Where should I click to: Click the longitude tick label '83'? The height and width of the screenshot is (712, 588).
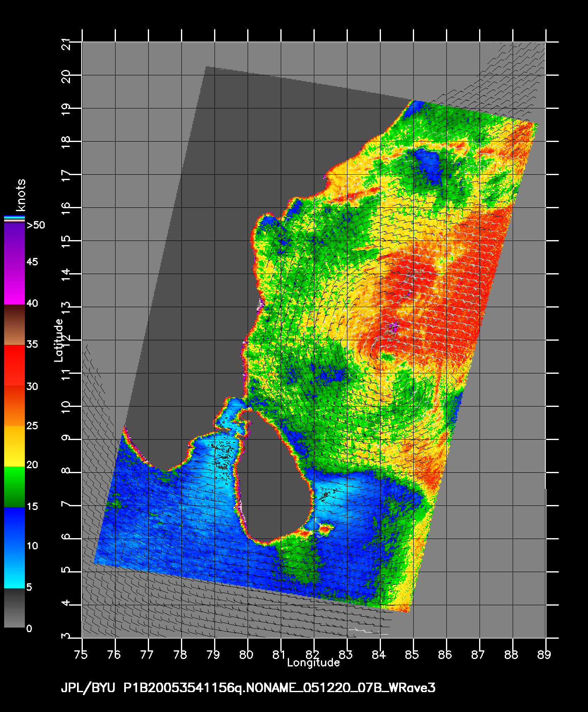point(346,654)
